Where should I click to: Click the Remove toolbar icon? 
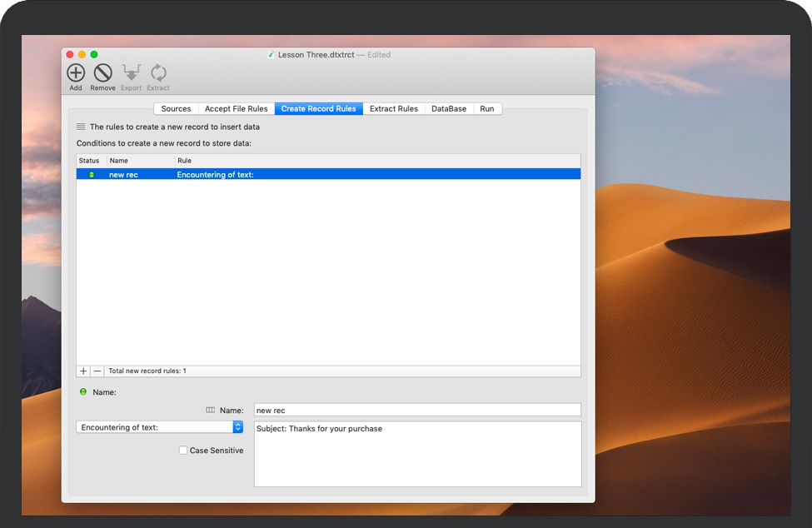click(102, 73)
